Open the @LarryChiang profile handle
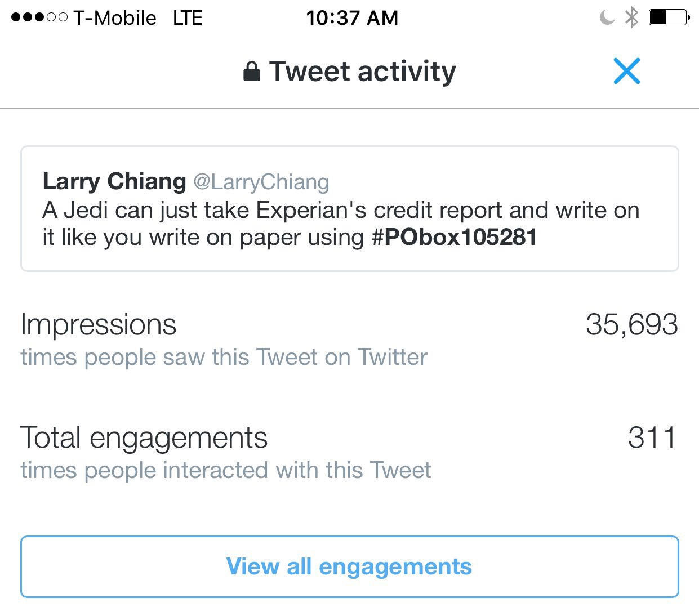 point(261,182)
